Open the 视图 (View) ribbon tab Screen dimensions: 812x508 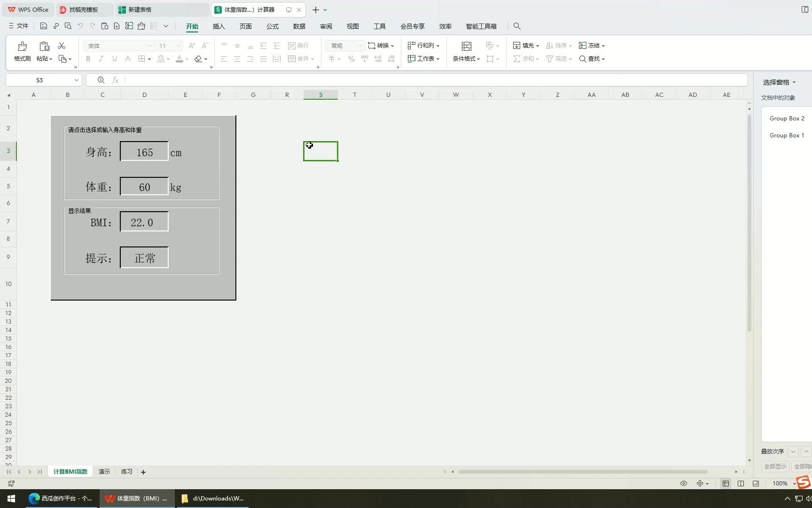353,26
